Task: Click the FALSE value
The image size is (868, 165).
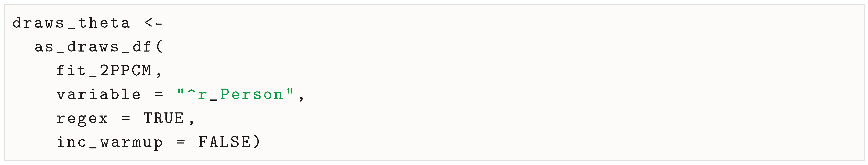Action: [x=224, y=142]
